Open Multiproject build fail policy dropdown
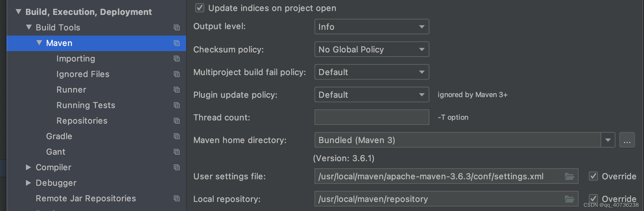644x211 pixels. click(372, 72)
